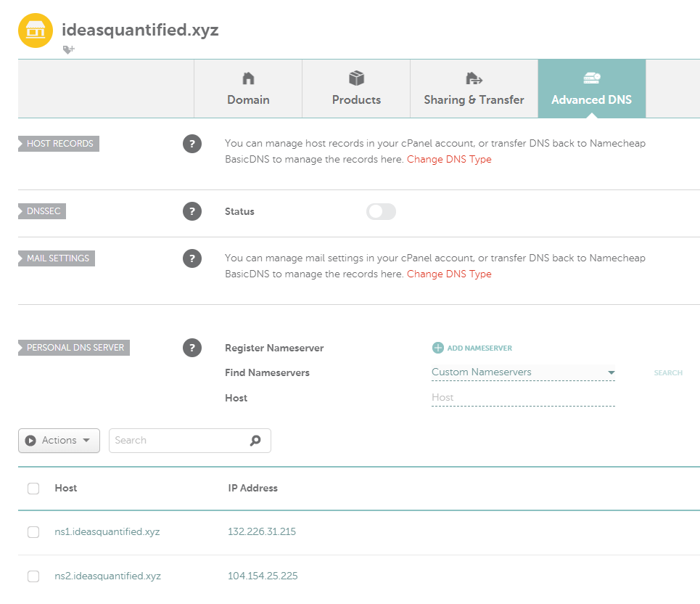Open the ns1.ideasquantified.xyz host link
The height and width of the screenshot is (604, 700).
(x=107, y=531)
